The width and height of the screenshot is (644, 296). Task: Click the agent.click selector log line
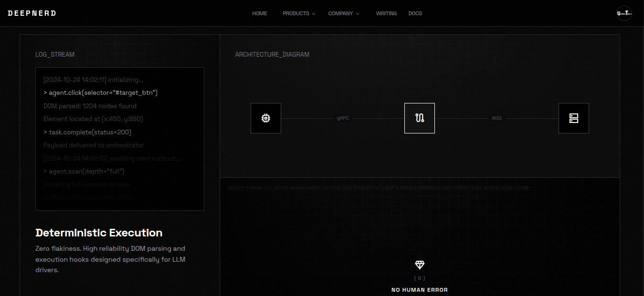click(x=100, y=92)
